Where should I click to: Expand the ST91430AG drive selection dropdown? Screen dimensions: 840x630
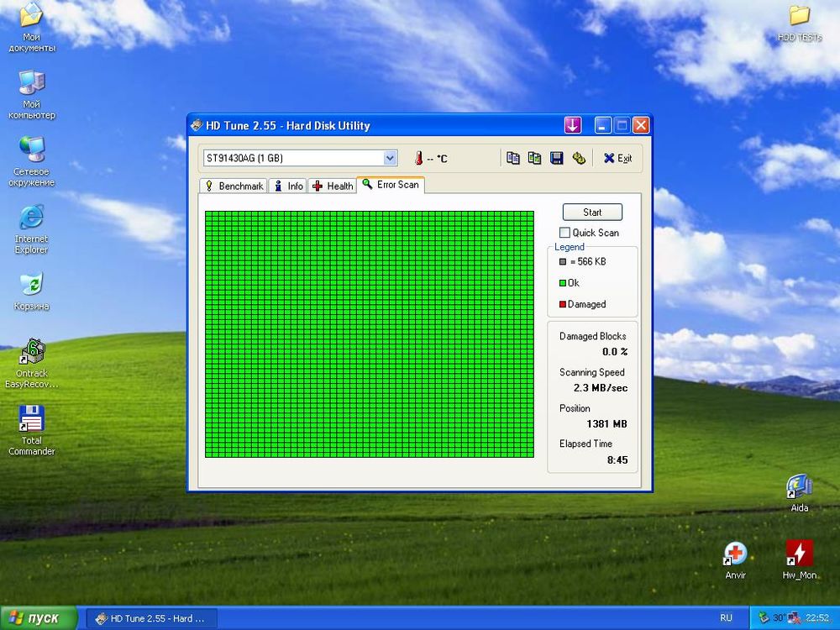pyautogui.click(x=390, y=158)
